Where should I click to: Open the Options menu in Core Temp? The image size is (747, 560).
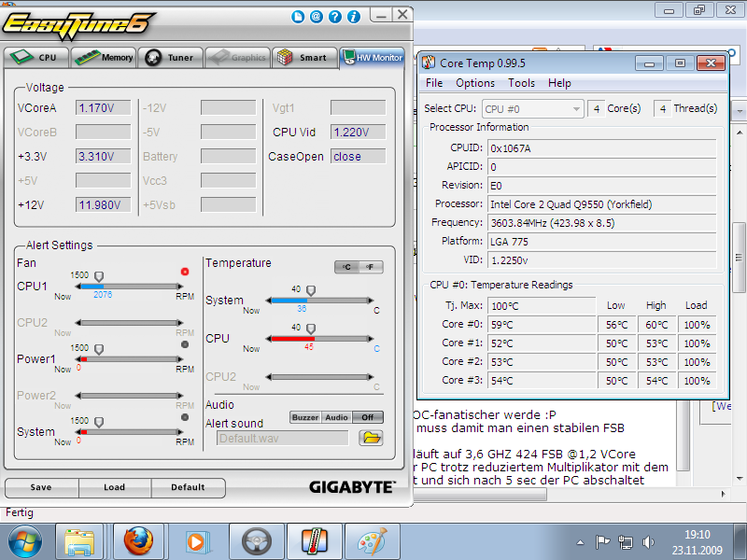tap(475, 83)
